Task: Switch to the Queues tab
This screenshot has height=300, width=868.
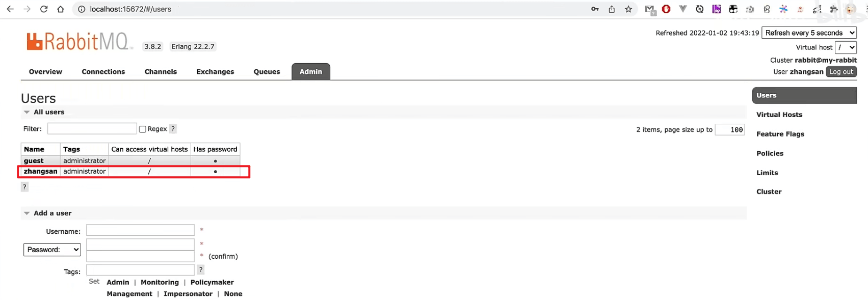Action: (267, 72)
